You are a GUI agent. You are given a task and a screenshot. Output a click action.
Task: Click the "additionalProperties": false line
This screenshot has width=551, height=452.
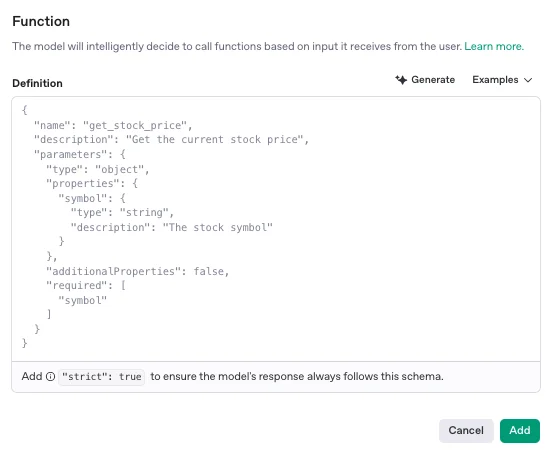click(137, 271)
